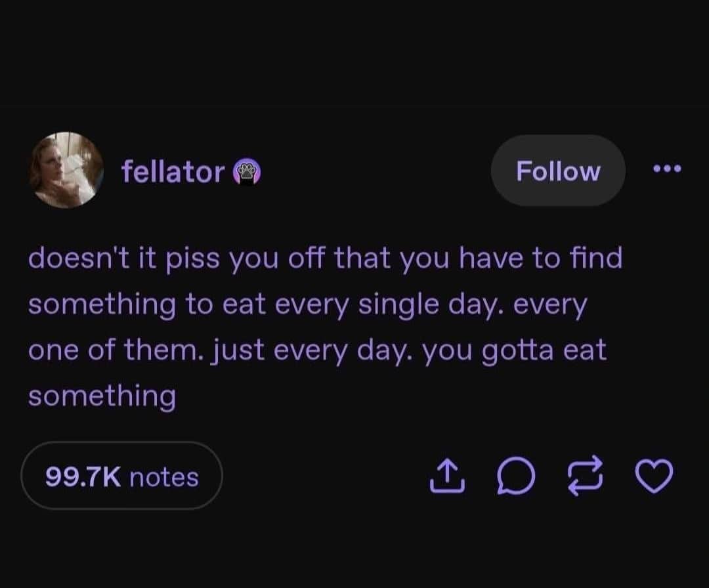This screenshot has width=709, height=588.
Task: Click the post's first line of text
Action: tap(325, 259)
